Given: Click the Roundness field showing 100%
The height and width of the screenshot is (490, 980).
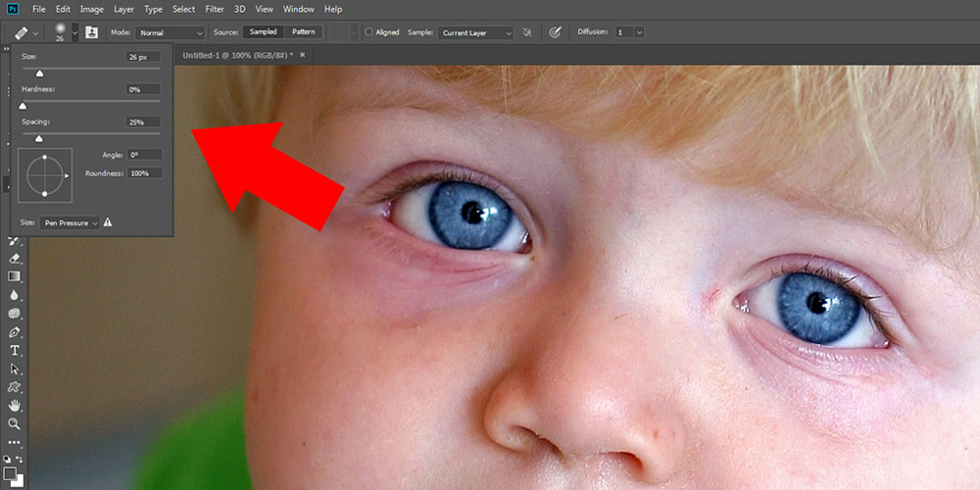Looking at the screenshot, I should pyautogui.click(x=144, y=173).
